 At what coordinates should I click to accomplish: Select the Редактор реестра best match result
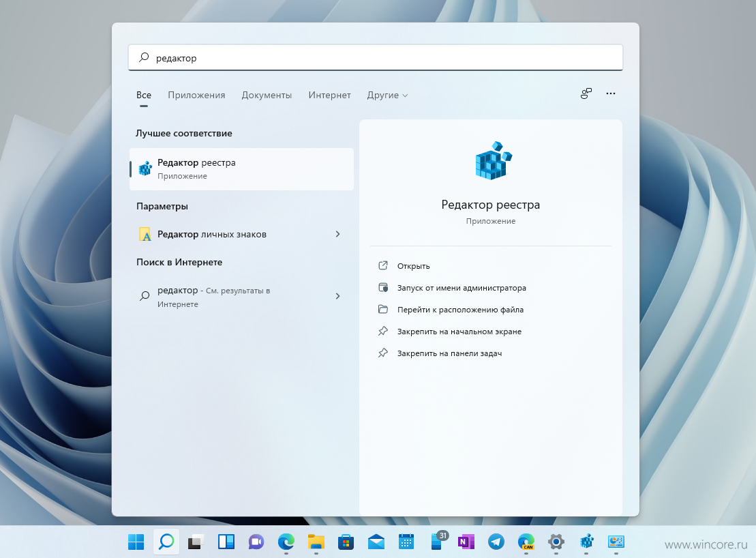241,168
